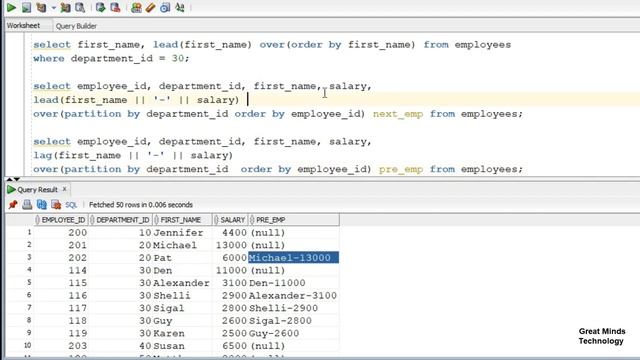Viewport: 640px width, 360px height.
Task: Sort by the FIRST_NAME column header
Action: coord(182,220)
